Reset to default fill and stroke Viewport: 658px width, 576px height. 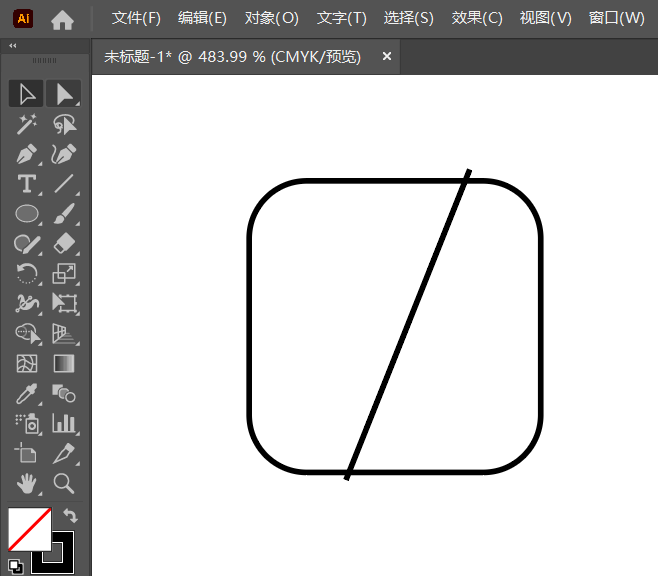pos(16,567)
